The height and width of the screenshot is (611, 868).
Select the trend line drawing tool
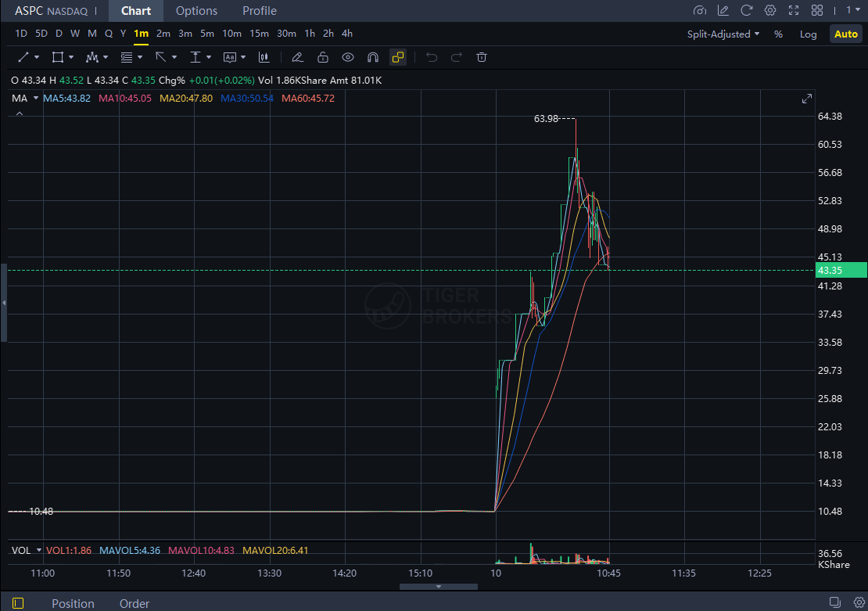(23, 57)
